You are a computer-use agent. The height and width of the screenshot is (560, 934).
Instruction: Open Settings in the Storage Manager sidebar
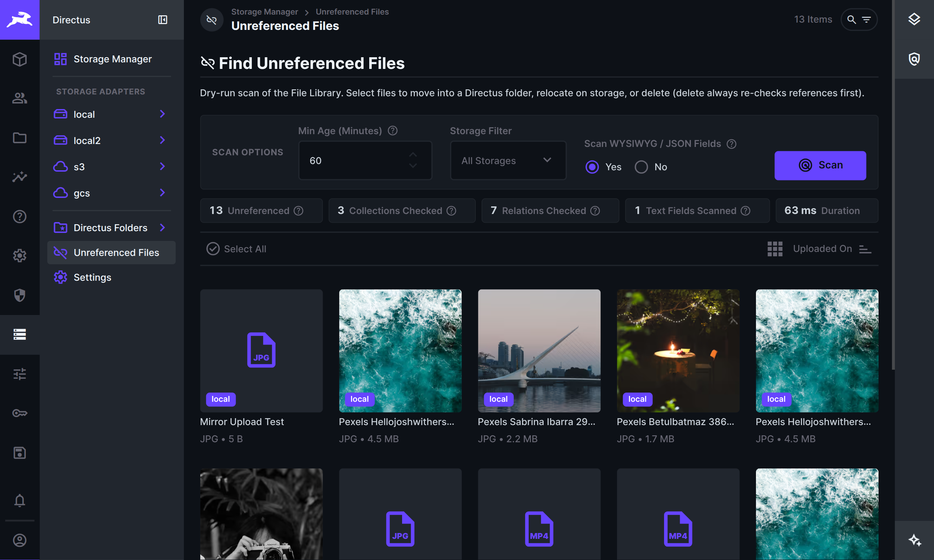coord(111,277)
